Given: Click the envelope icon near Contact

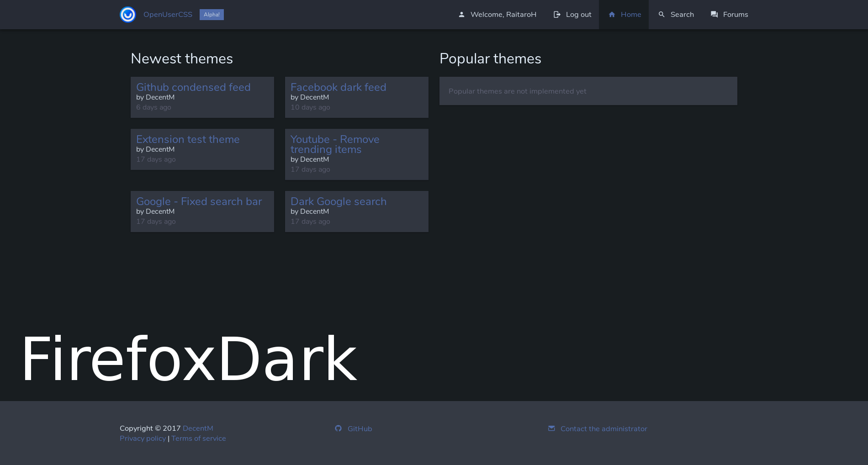Looking at the screenshot, I should (x=551, y=428).
